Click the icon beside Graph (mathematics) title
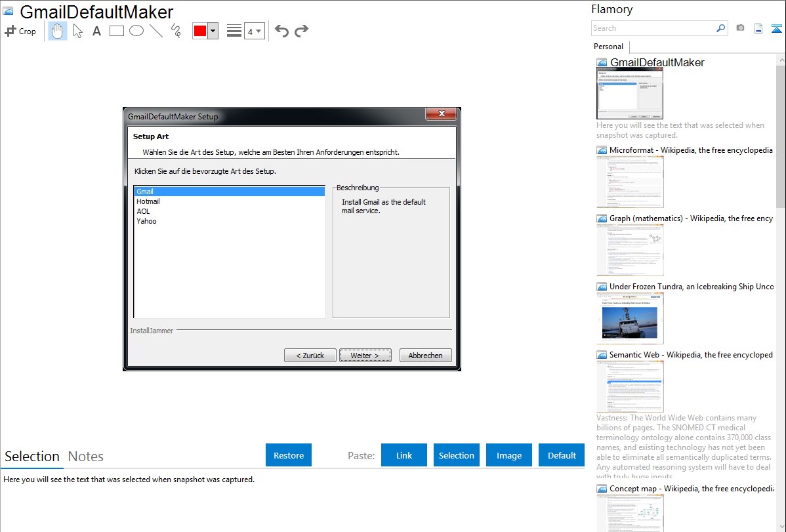The height and width of the screenshot is (532, 786). pos(602,218)
